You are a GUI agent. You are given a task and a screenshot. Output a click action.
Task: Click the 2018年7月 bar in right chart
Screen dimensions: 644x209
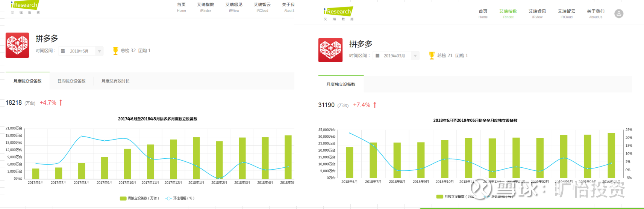[373, 160]
